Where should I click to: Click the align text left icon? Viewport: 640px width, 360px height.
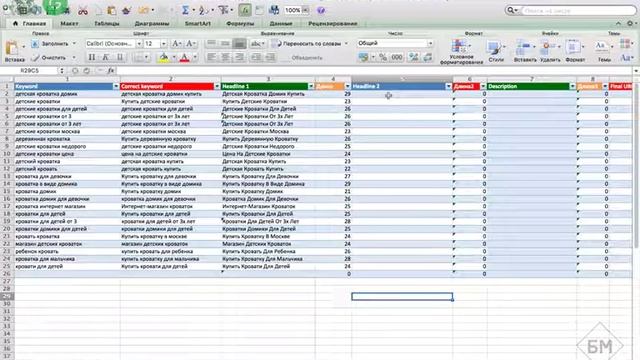pyautogui.click(x=211, y=58)
